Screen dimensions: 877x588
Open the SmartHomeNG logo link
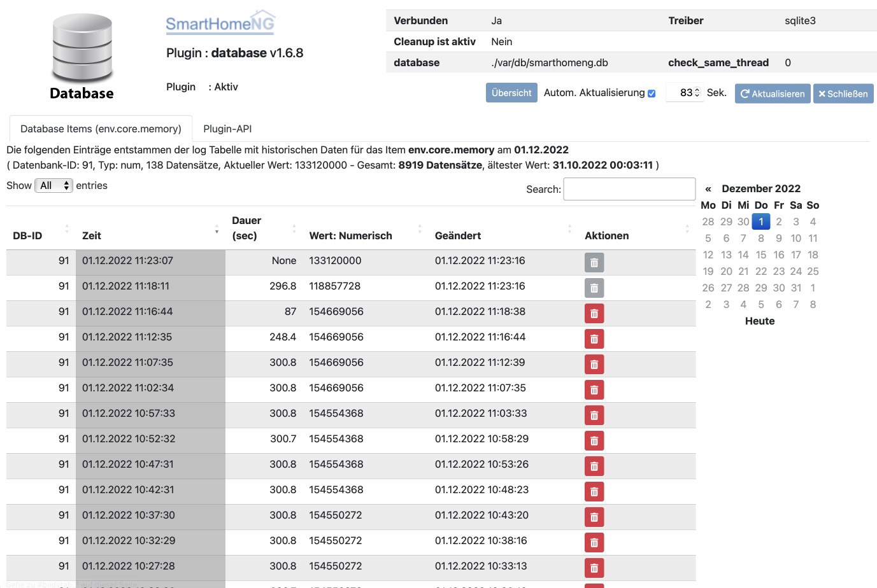[220, 23]
